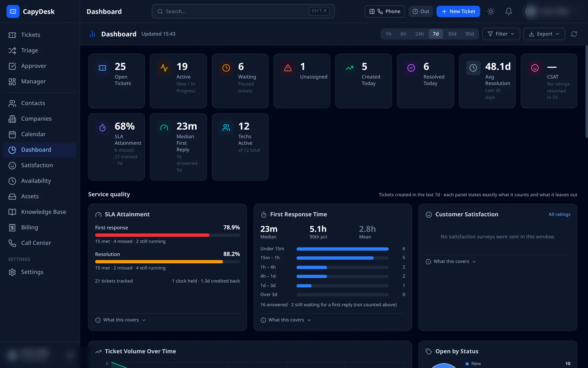Click the page vertical scrollbar
The width and height of the screenshot is (588, 368).
[586, 91]
